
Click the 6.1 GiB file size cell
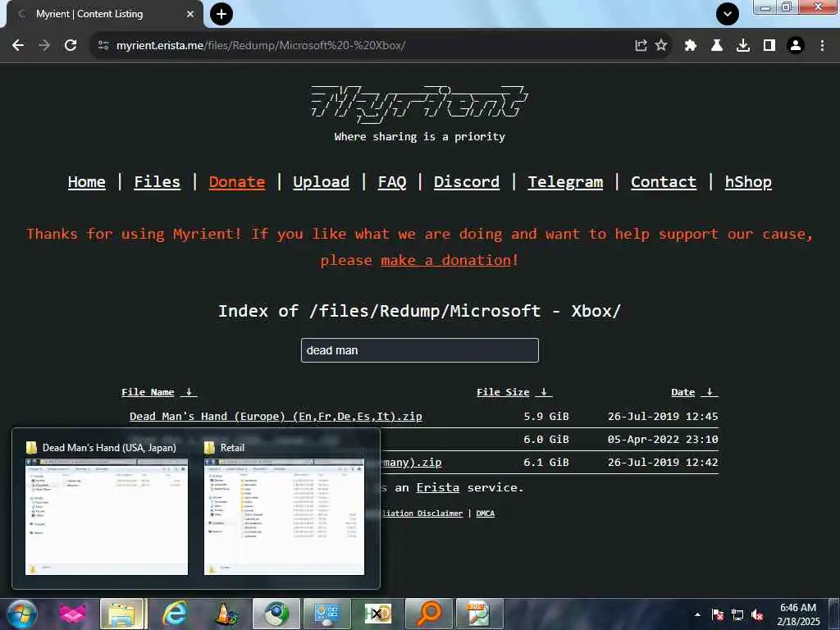pos(546,463)
